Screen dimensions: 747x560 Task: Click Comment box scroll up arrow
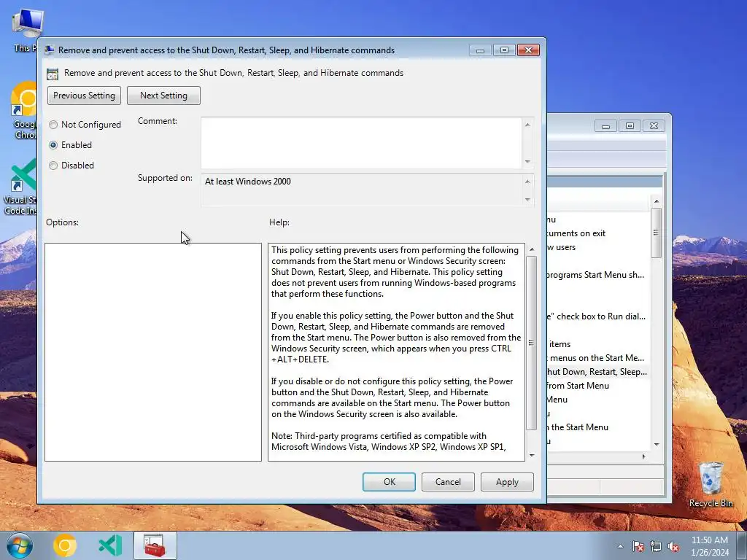point(527,125)
